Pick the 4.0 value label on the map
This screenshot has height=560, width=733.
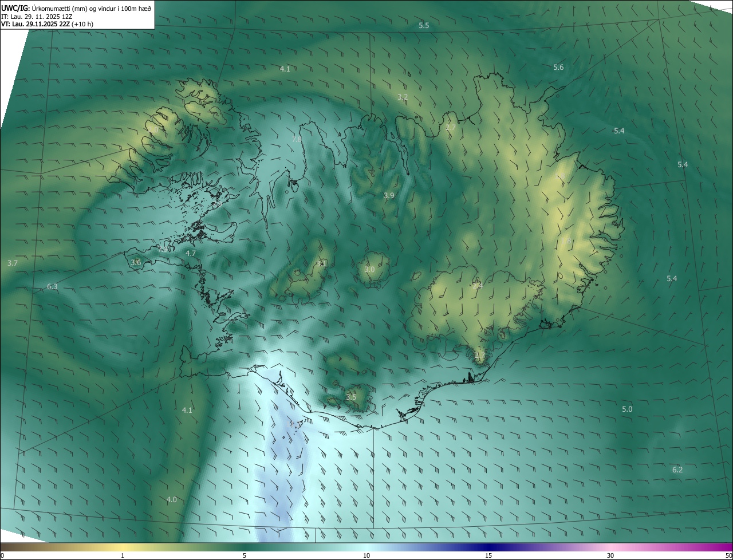click(171, 500)
